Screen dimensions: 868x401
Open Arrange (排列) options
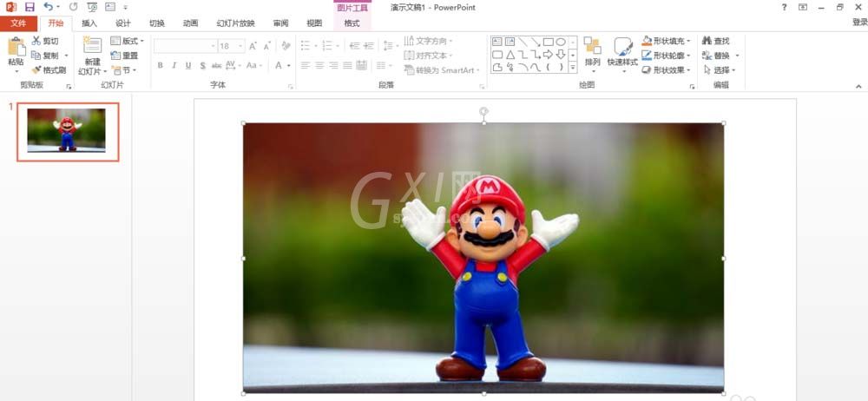point(592,56)
